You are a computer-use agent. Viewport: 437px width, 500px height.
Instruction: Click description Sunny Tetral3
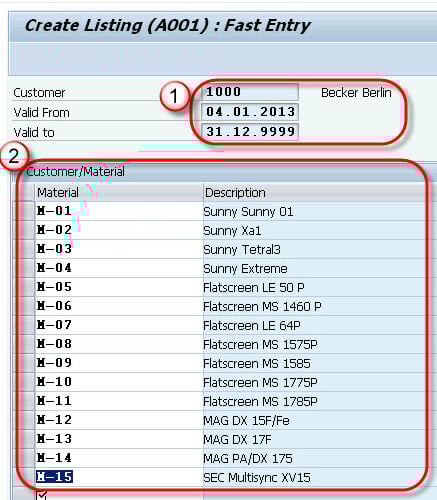242,250
